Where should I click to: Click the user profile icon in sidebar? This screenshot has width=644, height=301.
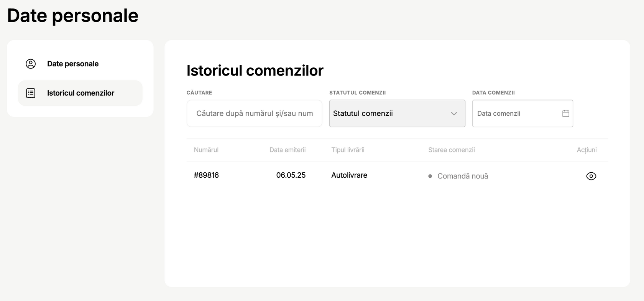(x=31, y=64)
